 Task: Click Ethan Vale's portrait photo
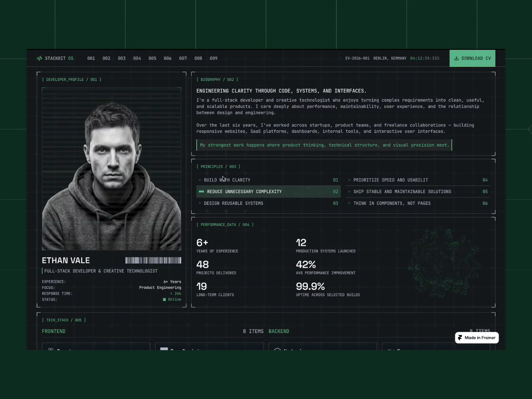[x=112, y=169]
